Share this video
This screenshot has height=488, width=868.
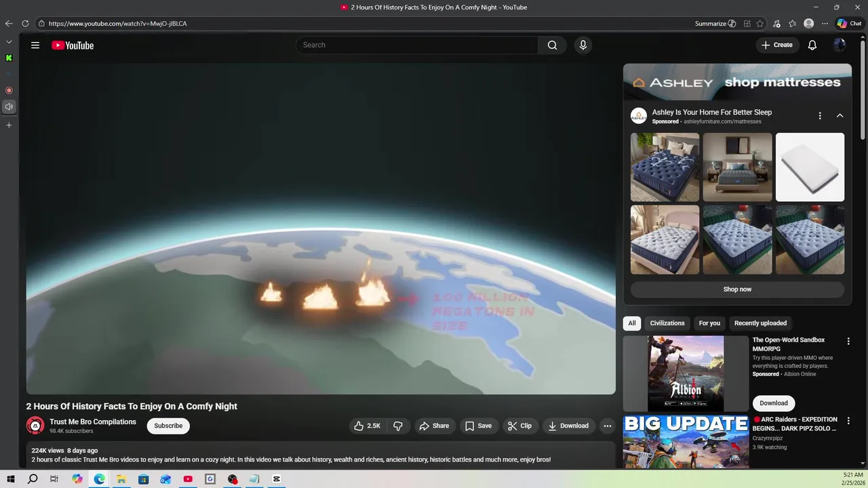(434, 426)
